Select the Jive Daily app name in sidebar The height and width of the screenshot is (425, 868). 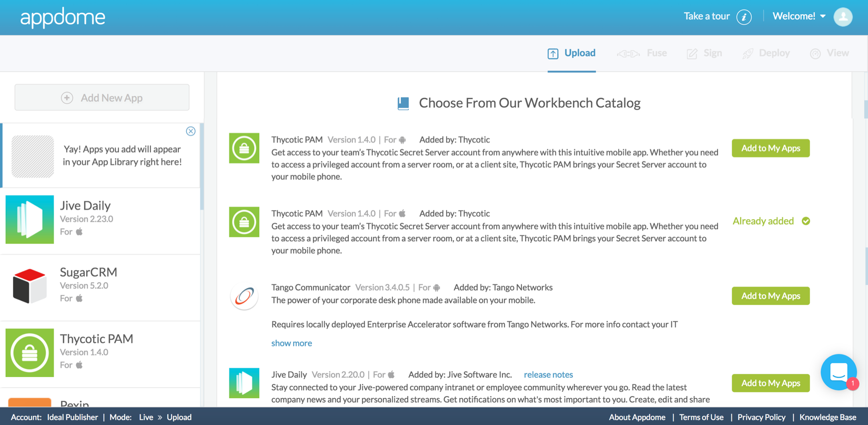tap(85, 205)
